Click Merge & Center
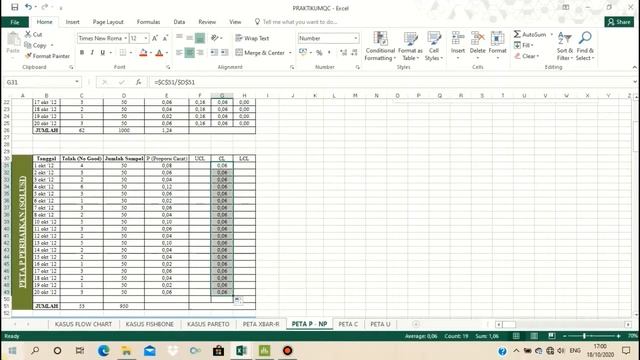The image size is (640, 360). [260, 53]
